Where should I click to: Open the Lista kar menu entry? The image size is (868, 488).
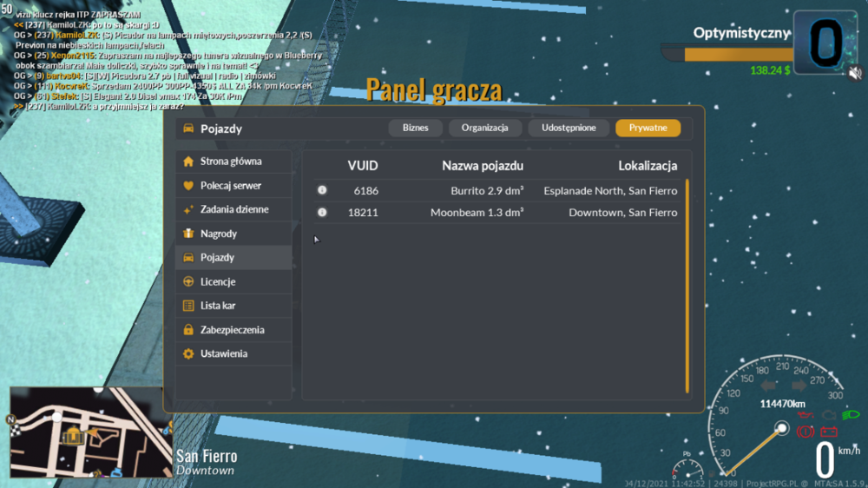point(233,305)
